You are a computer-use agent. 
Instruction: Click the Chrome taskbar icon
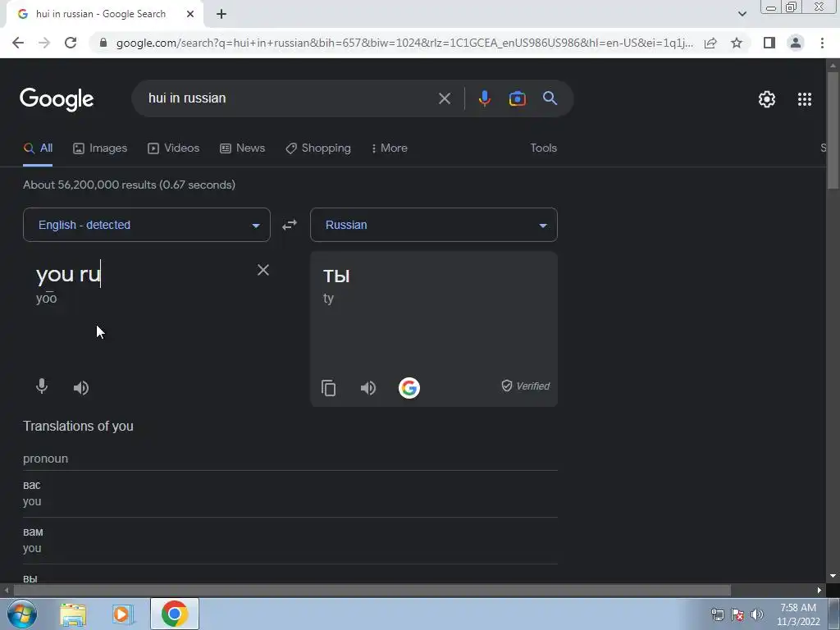point(175,614)
